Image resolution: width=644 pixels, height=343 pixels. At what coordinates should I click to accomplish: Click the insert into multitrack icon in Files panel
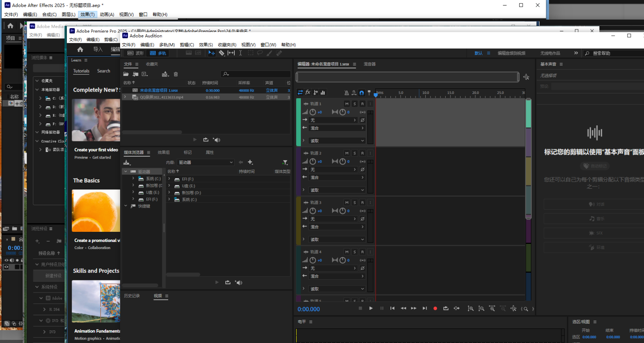(x=165, y=74)
